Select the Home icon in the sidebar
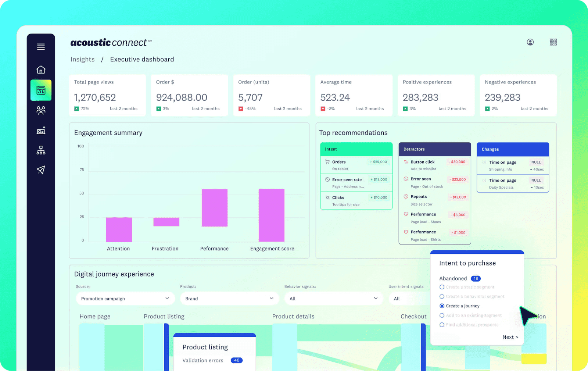The width and height of the screenshot is (588, 371). coord(41,69)
